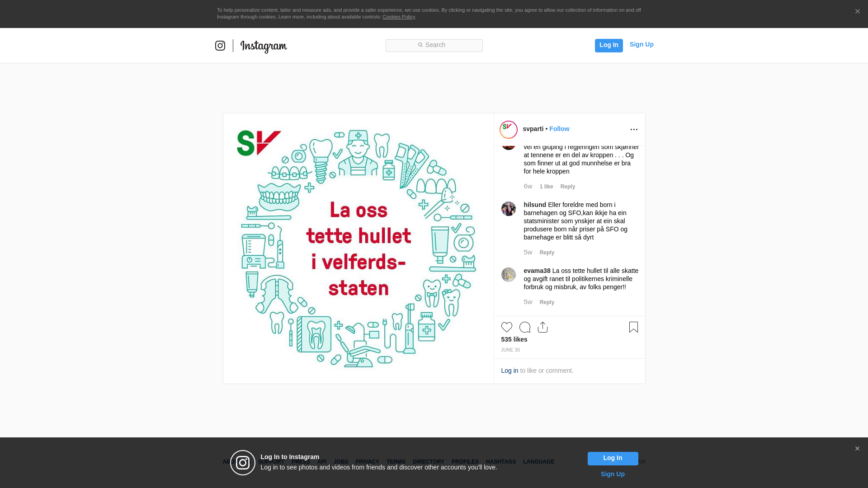View the 535 likes count

pos(514,339)
